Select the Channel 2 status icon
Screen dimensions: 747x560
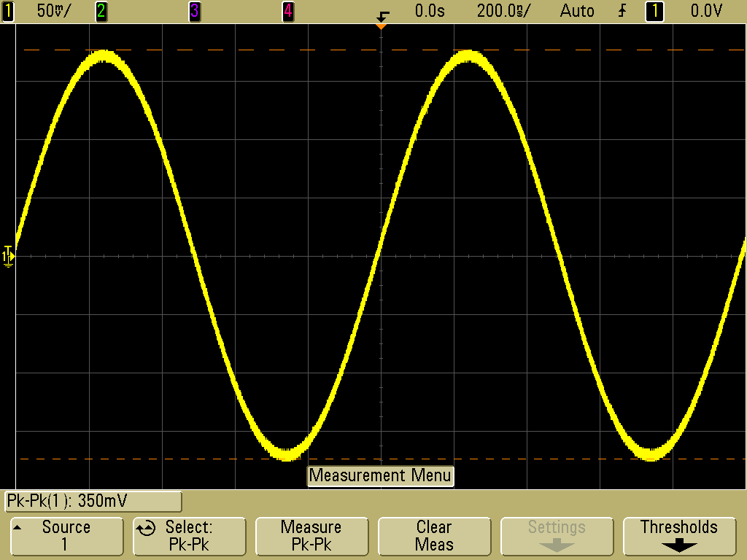point(101,11)
